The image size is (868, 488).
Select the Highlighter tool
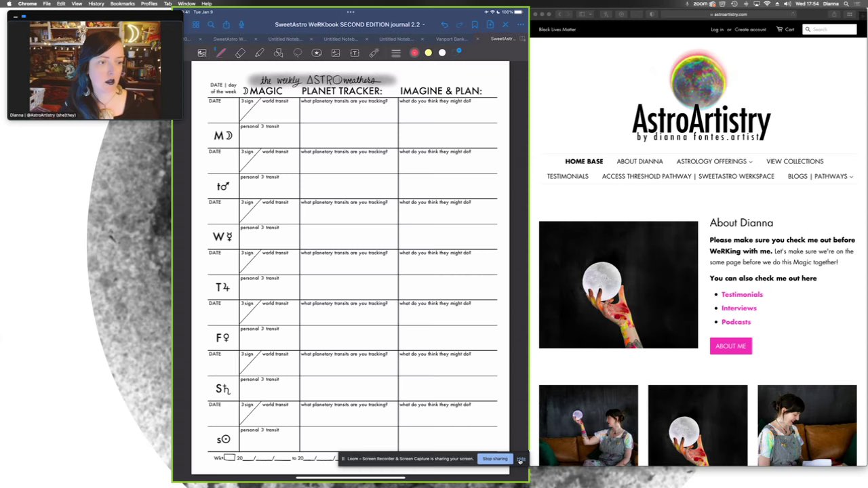260,53
